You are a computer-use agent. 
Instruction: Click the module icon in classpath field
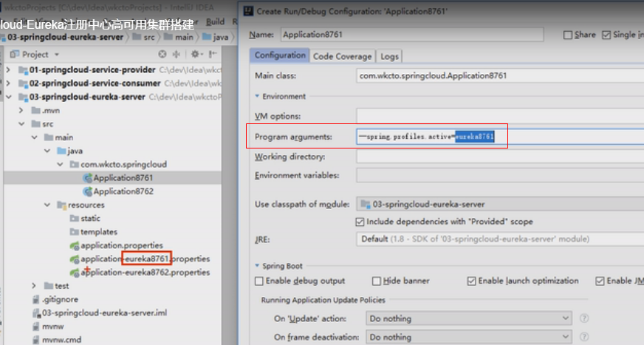coord(365,204)
